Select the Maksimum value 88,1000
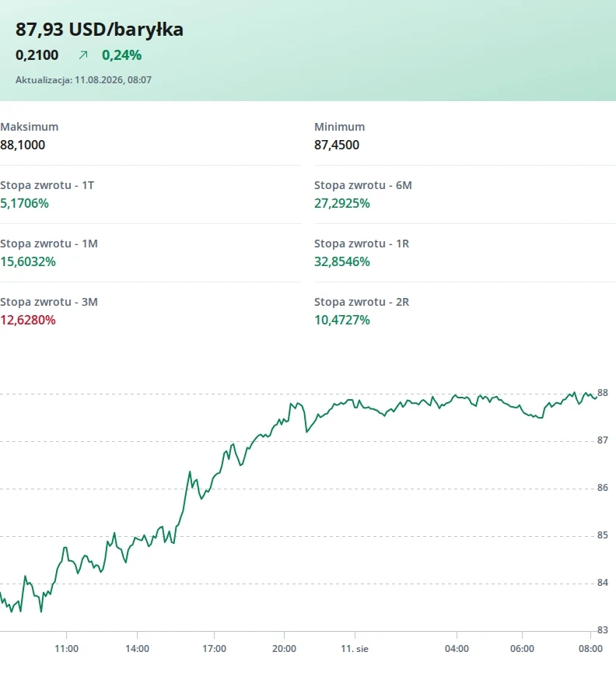Viewport: 616px width, 673px height. point(23,145)
